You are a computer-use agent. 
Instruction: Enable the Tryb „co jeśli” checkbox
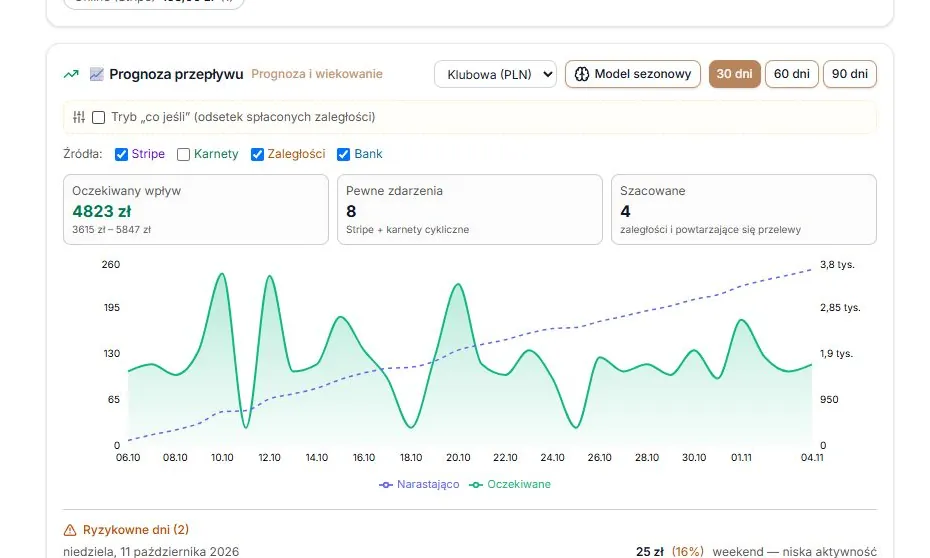98,117
